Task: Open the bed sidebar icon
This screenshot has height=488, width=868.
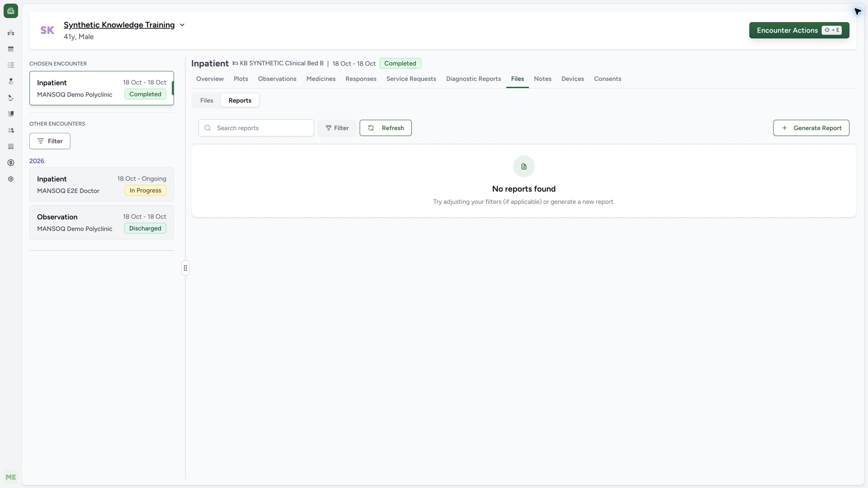Action: pos(11,146)
